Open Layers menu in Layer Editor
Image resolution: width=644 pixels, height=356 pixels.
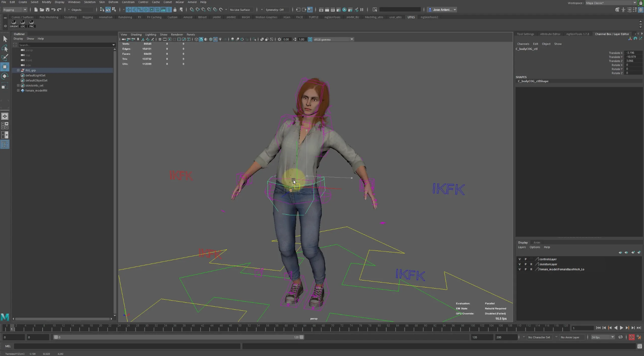(522, 247)
